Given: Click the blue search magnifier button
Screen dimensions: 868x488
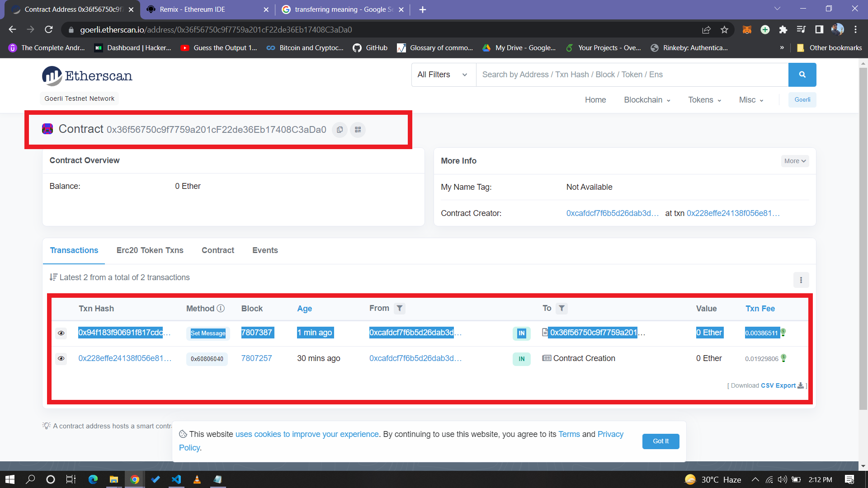Looking at the screenshot, I should tap(802, 75).
